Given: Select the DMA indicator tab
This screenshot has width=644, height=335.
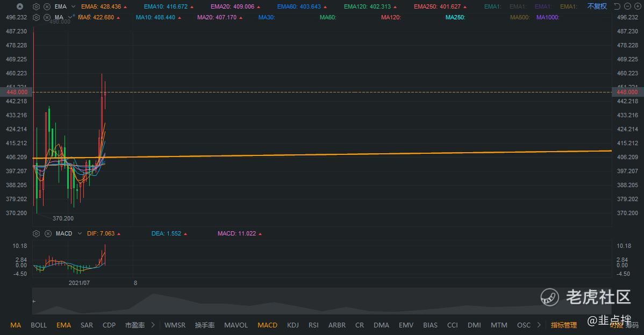Looking at the screenshot, I should pos(381,325).
